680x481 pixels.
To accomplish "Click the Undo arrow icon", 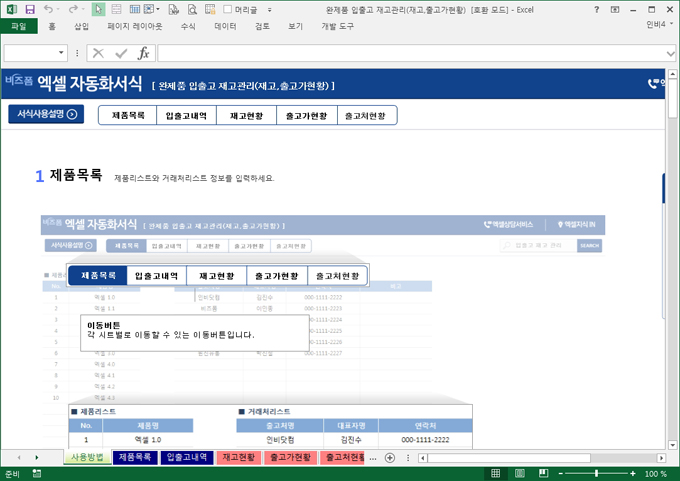I will (48, 9).
